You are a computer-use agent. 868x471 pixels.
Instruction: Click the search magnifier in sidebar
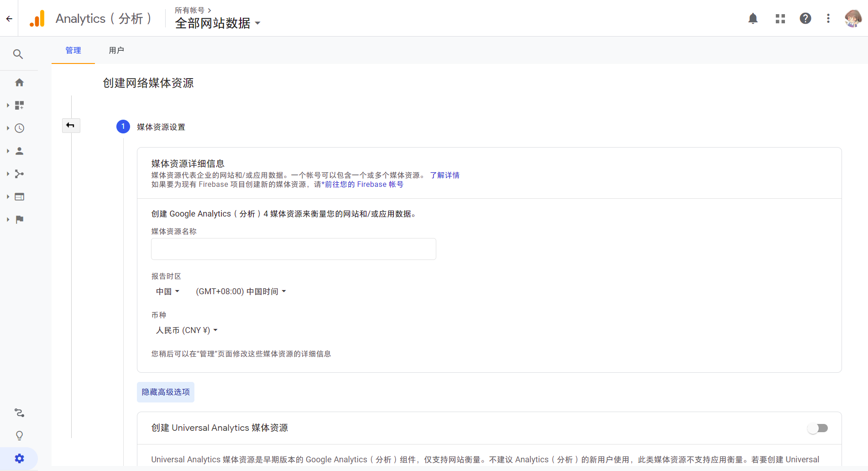click(18, 54)
